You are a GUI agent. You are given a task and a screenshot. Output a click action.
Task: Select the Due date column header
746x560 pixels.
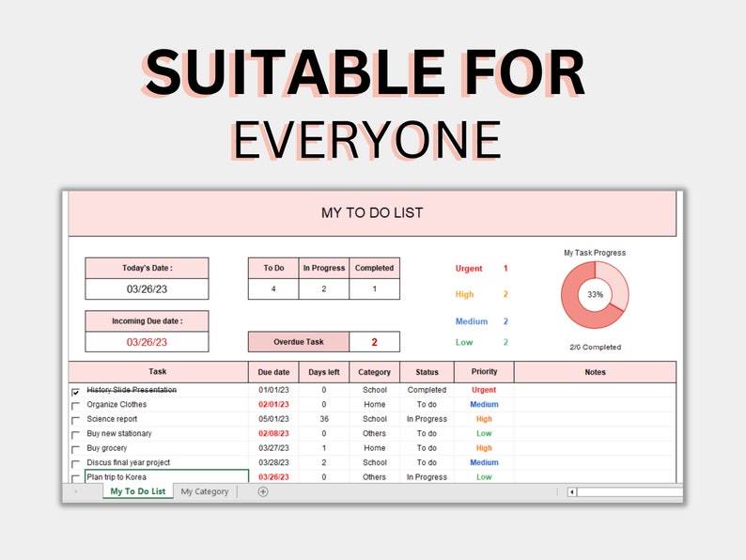(x=273, y=372)
